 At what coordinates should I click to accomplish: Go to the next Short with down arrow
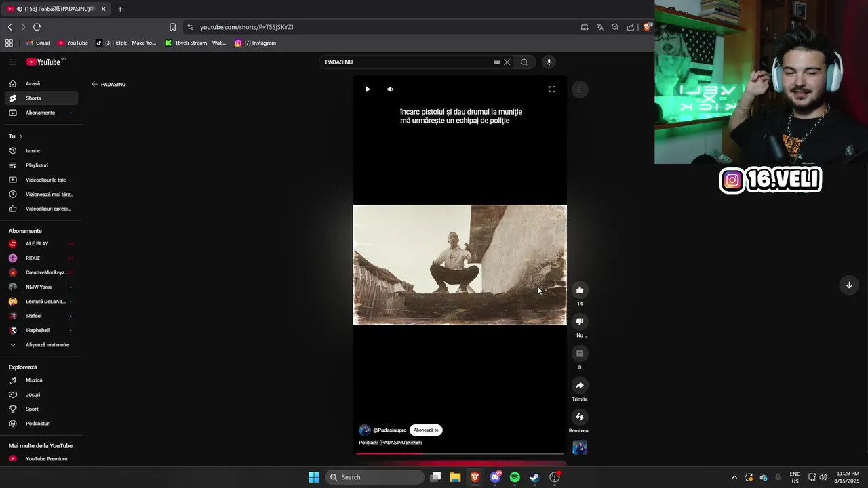pyautogui.click(x=848, y=285)
